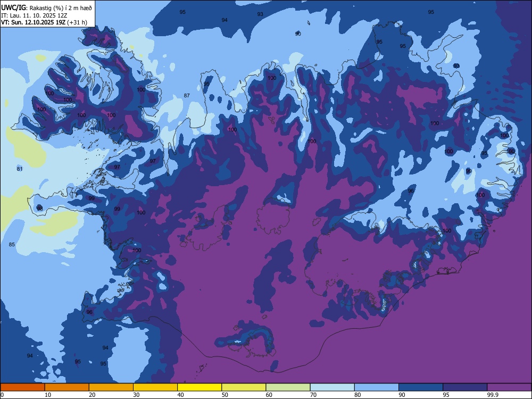The image size is (532, 399).
Task: Click the '50' tick label on the color scale
Action: click(225, 395)
